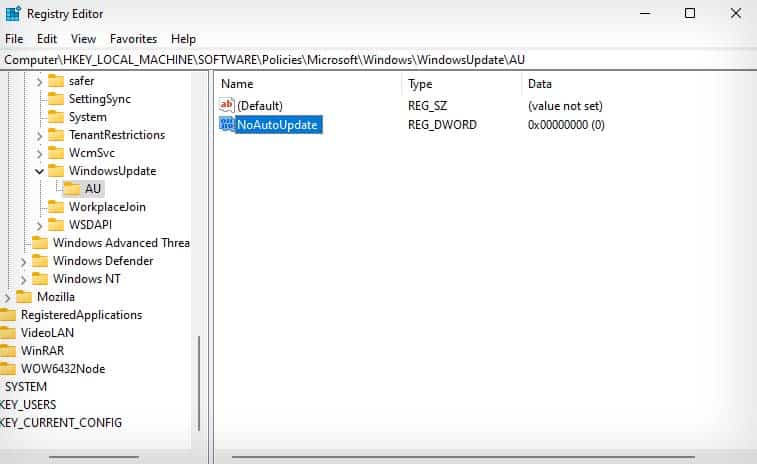Image resolution: width=757 pixels, height=464 pixels.
Task: Expand the Windows Defender key
Action: [x=23, y=262]
